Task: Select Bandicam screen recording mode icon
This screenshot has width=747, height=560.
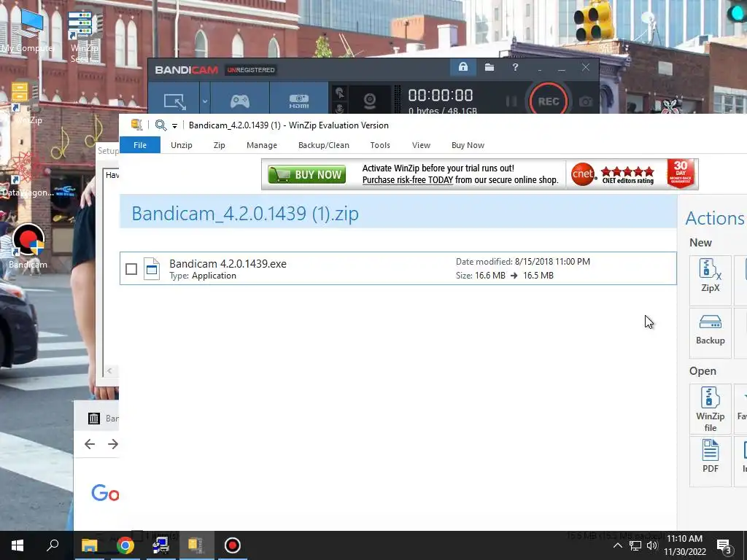Action: [x=174, y=101]
